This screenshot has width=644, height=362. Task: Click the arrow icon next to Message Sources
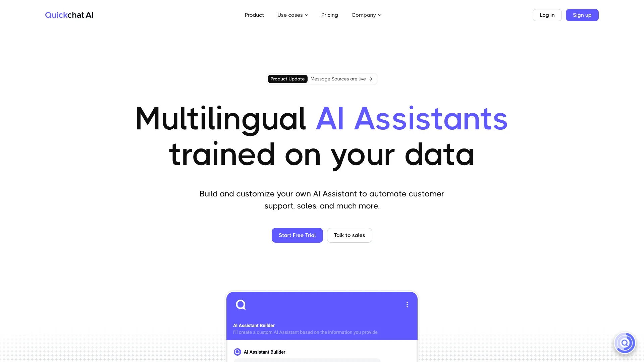(371, 79)
